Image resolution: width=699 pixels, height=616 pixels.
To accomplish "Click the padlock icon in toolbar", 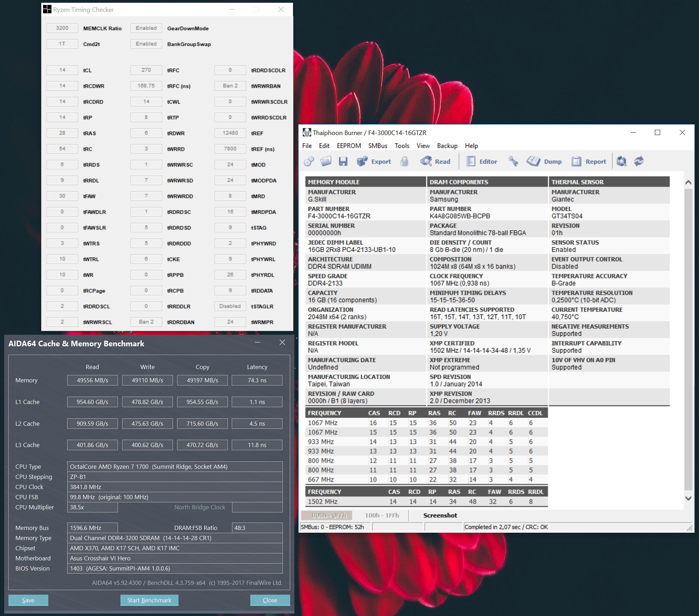I will [x=404, y=161].
